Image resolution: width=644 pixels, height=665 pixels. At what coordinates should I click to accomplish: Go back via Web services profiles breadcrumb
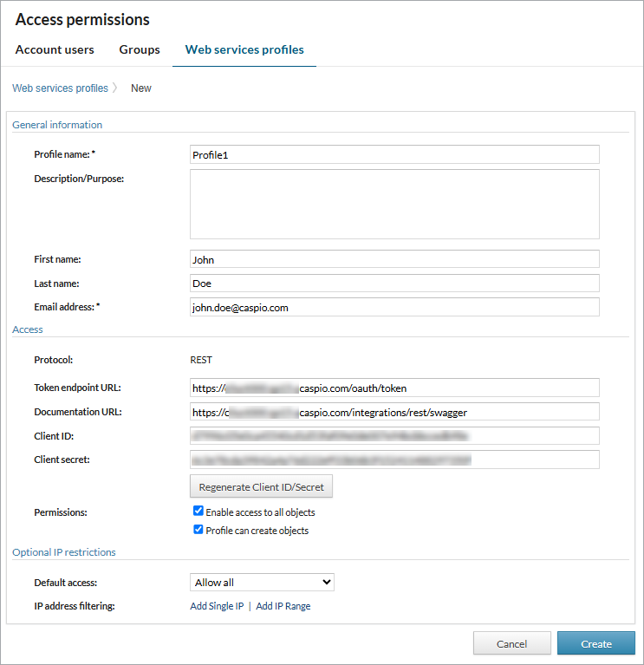(x=60, y=88)
